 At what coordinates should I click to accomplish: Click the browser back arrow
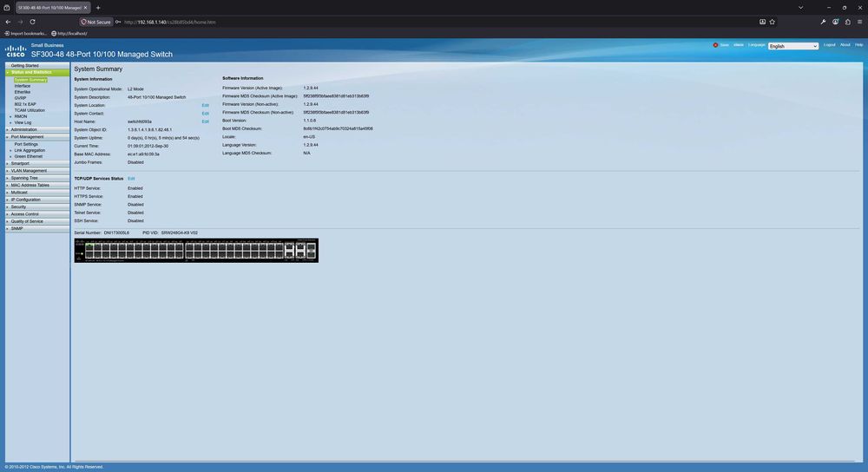pos(8,23)
